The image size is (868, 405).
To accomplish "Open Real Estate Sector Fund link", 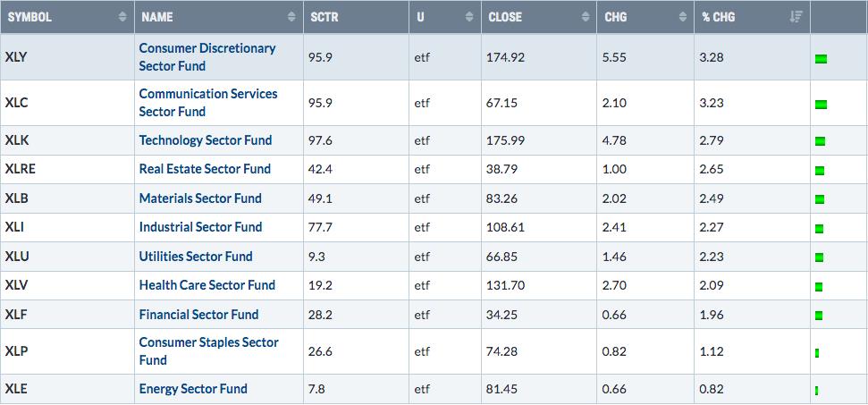I will [205, 169].
